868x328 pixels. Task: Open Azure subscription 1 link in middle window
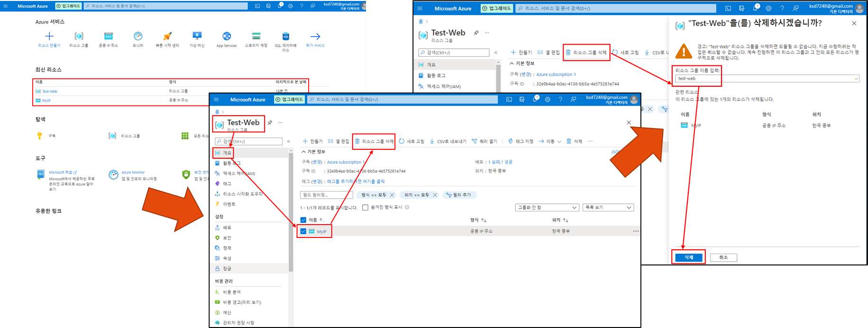coord(346,162)
